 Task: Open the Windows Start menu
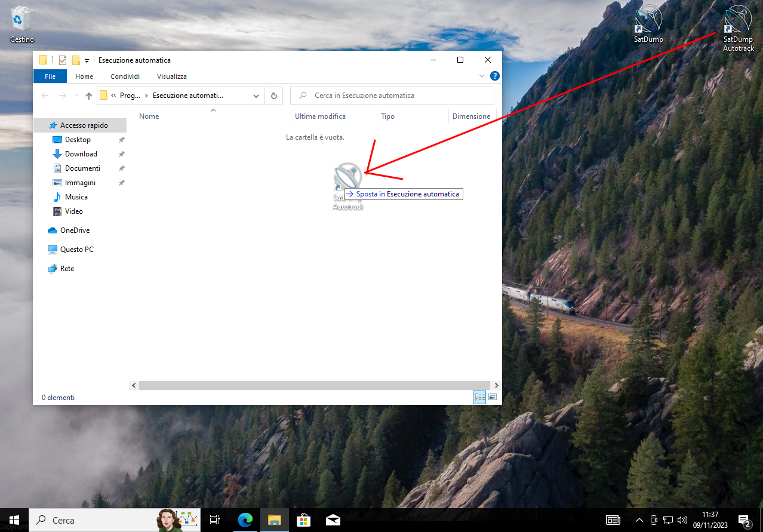tap(14, 520)
